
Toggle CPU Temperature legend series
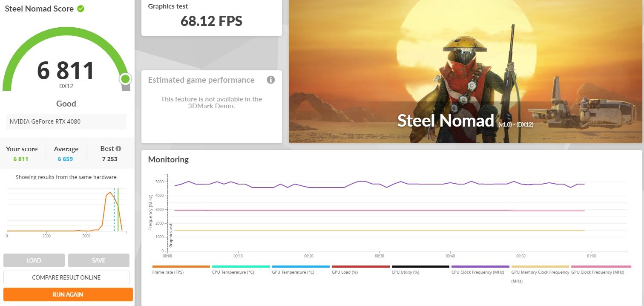(x=233, y=272)
